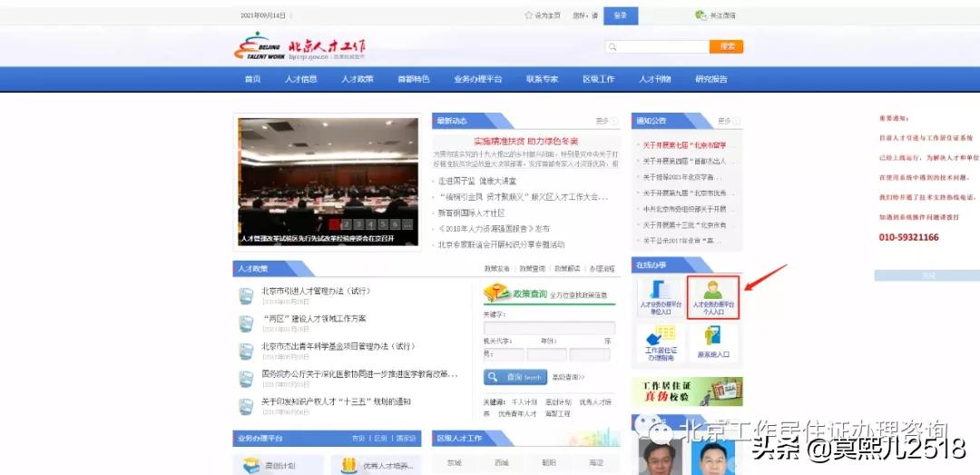The image size is (980, 475).
Task: Open the 高级查询>> link
Action: pyautogui.click(x=568, y=378)
